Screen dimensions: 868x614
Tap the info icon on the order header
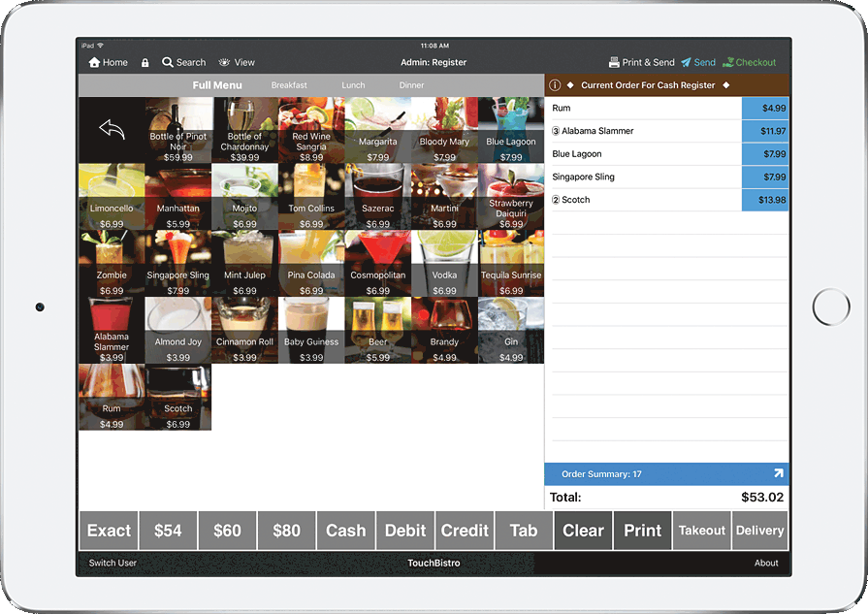tap(555, 84)
